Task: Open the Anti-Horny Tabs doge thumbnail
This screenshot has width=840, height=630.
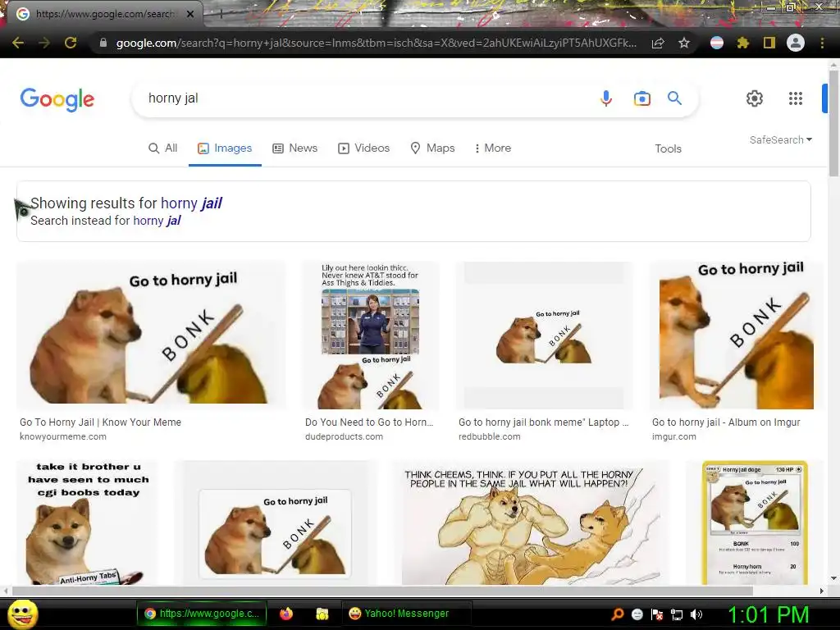Action: (x=87, y=523)
